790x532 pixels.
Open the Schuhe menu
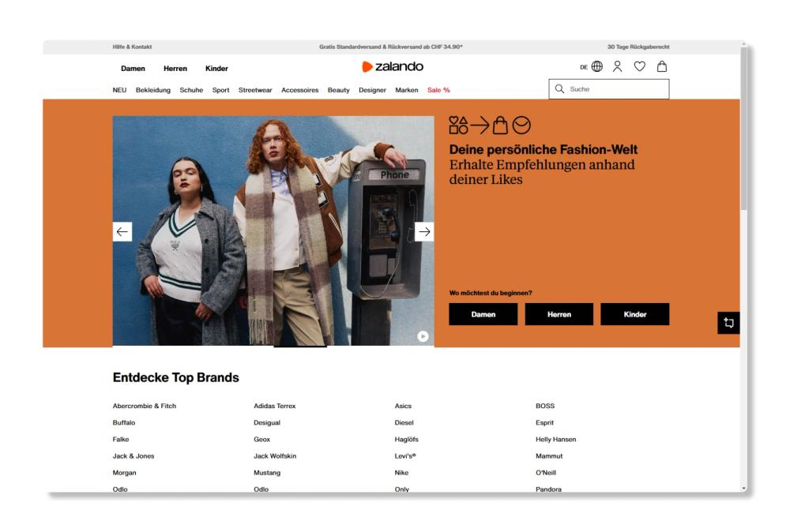(x=191, y=90)
